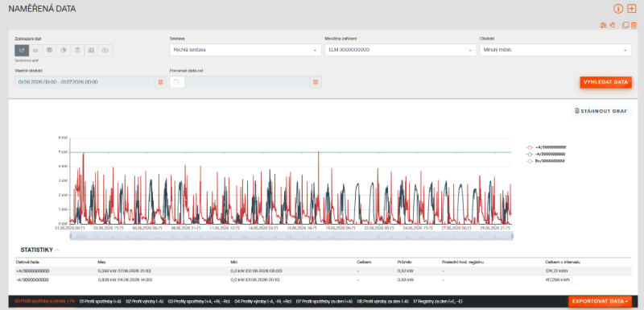Viewport: 644px width, 310px height.
Task: Select the 04 Profily výroby (-A, -Ri, +Rc) tab
Action: click(263, 301)
